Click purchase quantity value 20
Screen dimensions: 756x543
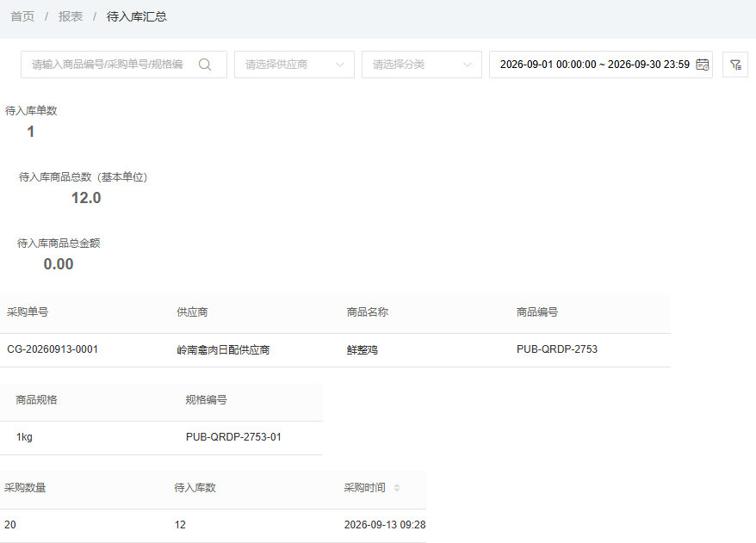pos(10,525)
